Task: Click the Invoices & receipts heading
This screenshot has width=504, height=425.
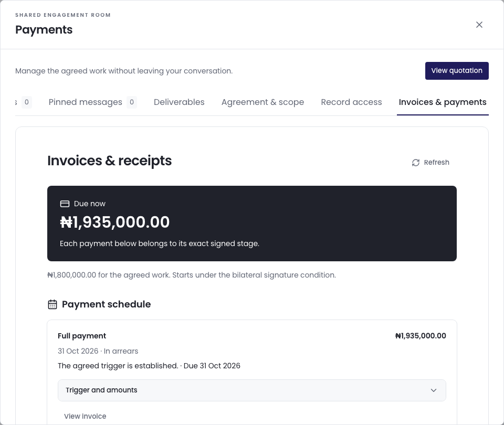Action: [x=110, y=161]
